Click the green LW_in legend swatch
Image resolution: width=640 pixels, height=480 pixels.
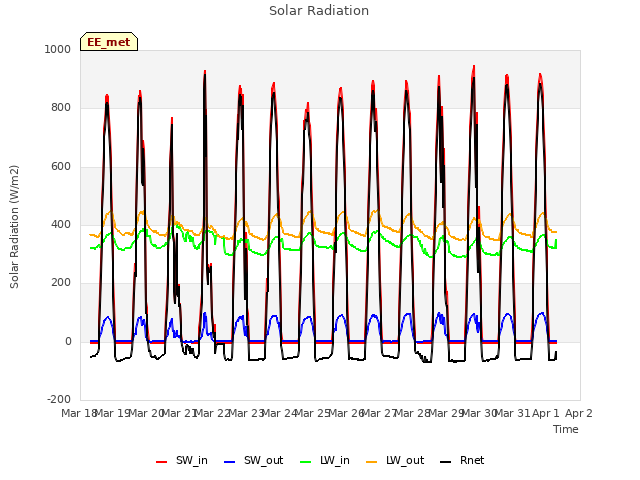(306, 462)
